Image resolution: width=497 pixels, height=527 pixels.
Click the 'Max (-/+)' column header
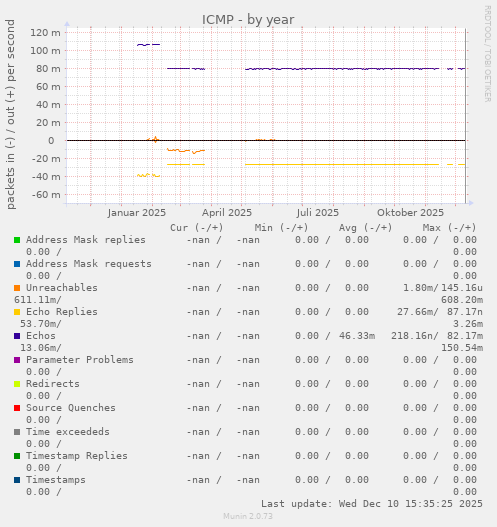[x=449, y=228]
